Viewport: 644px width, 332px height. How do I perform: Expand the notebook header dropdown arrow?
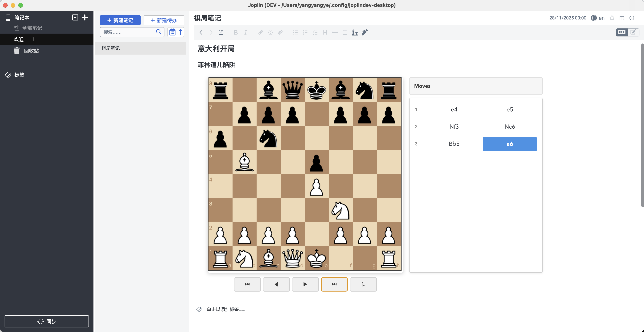75,18
